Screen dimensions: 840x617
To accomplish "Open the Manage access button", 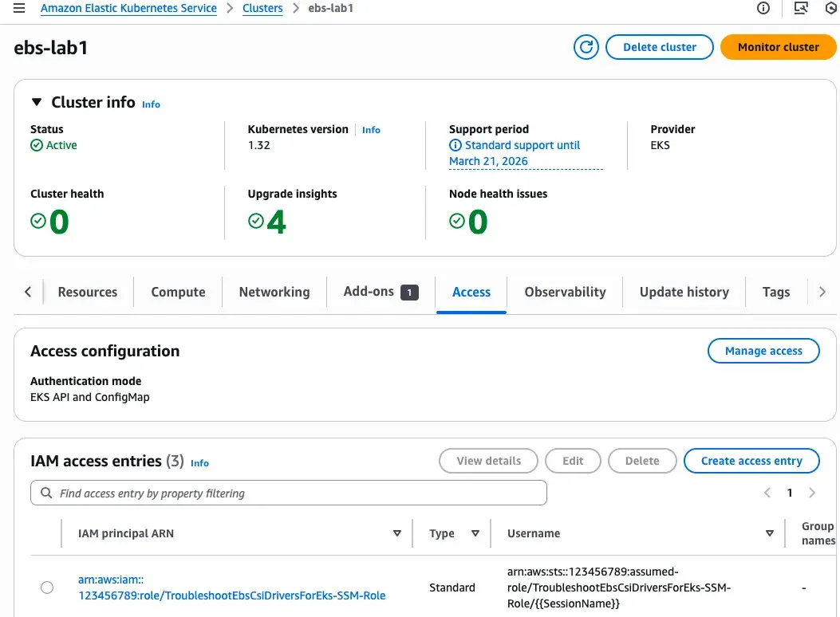I will pyautogui.click(x=763, y=351).
